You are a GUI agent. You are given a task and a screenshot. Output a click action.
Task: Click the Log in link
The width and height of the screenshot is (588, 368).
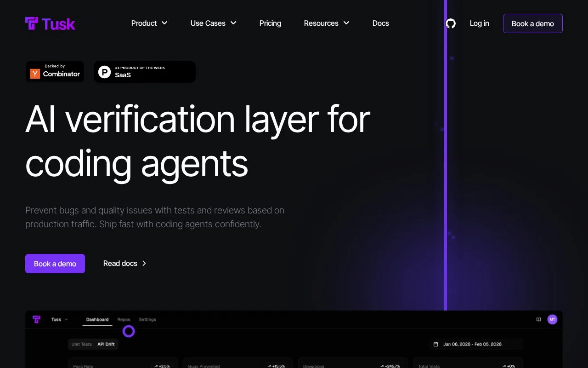click(479, 23)
